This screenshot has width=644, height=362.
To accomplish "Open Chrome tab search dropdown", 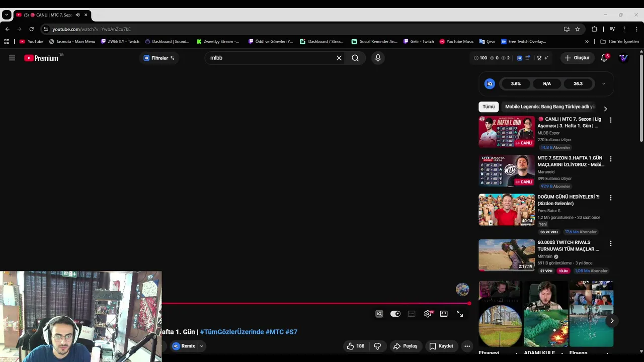I will pyautogui.click(x=7, y=15).
